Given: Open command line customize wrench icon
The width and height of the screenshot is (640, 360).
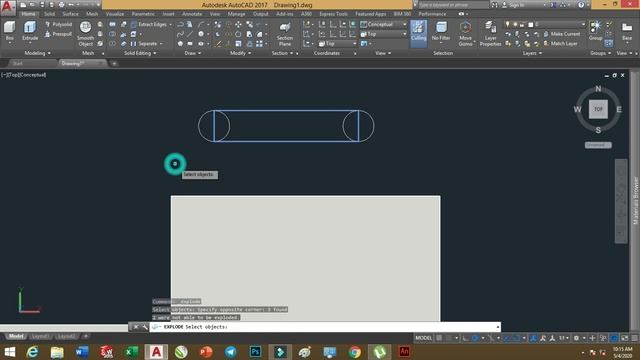Looking at the screenshot, I should click(x=144, y=327).
